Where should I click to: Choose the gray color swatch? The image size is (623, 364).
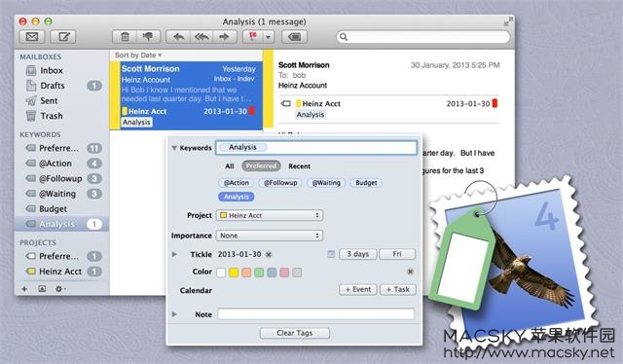coord(297,273)
